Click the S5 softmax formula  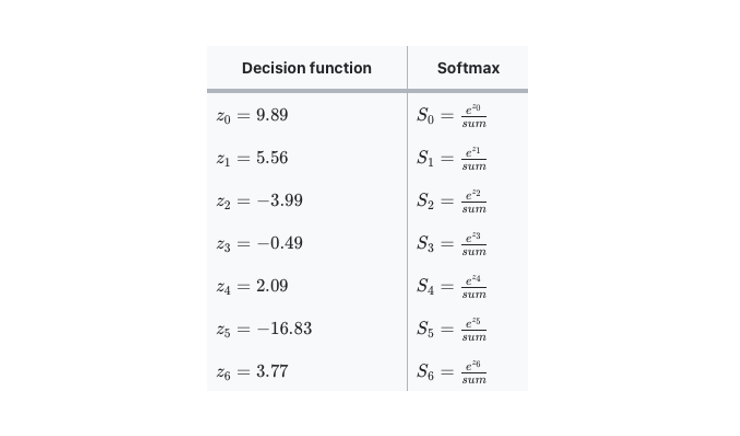click(452, 329)
